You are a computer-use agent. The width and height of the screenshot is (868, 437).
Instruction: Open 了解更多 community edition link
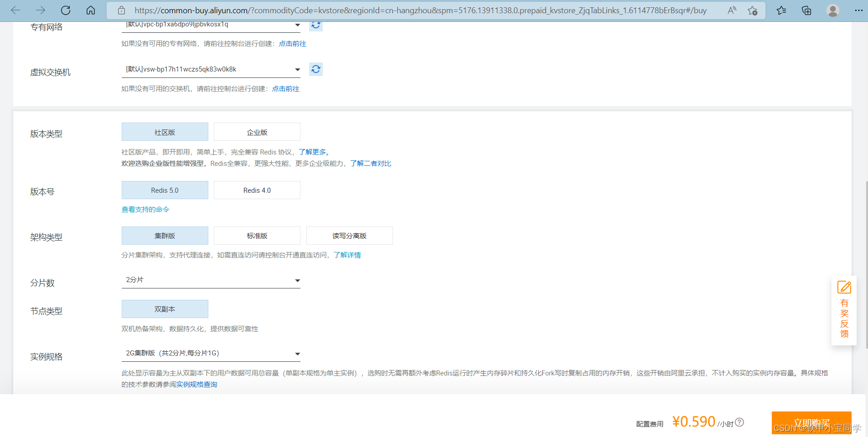pos(313,152)
